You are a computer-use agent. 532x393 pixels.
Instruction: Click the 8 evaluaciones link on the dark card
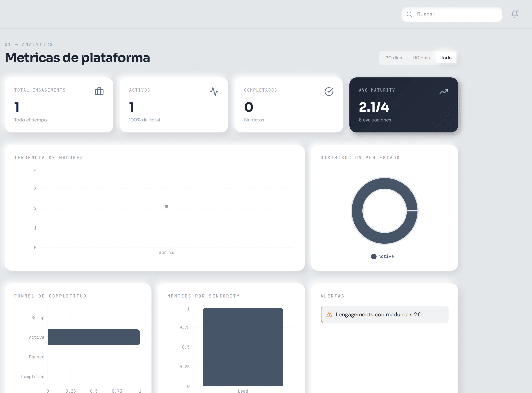[375, 120]
